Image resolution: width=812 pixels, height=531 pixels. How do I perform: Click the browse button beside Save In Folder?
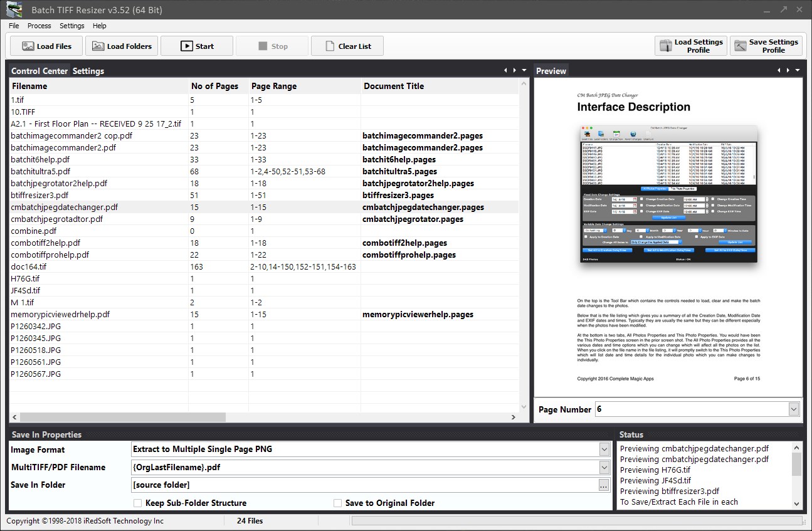coord(603,485)
